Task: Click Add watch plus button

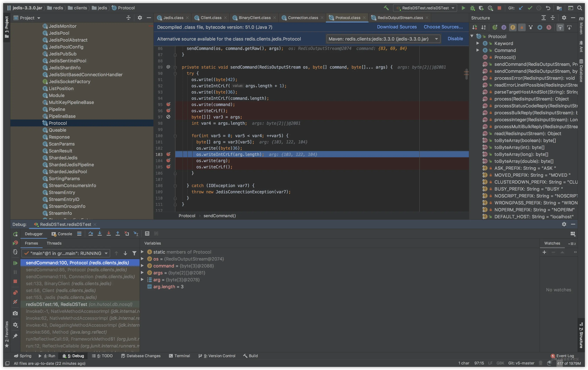Action: (544, 252)
